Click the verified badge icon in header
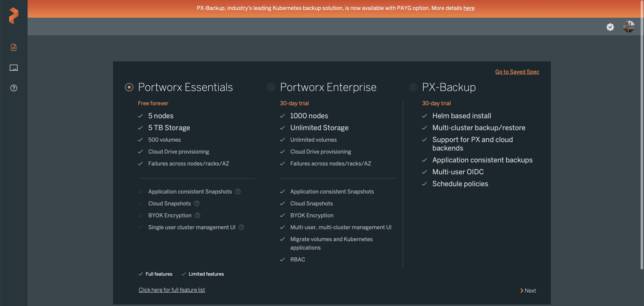 click(610, 27)
